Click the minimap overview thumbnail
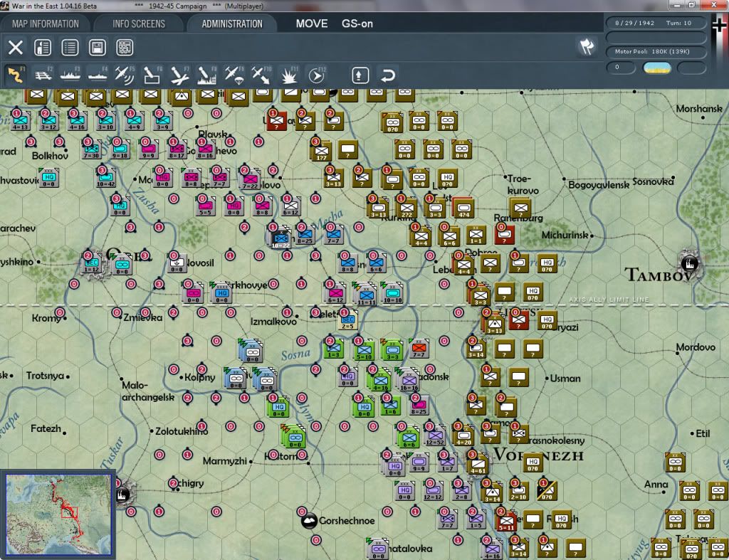The width and height of the screenshot is (729, 560). pyautogui.click(x=58, y=515)
